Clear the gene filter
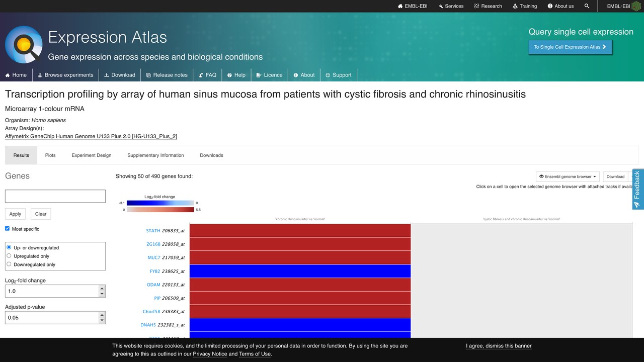 [x=41, y=214]
